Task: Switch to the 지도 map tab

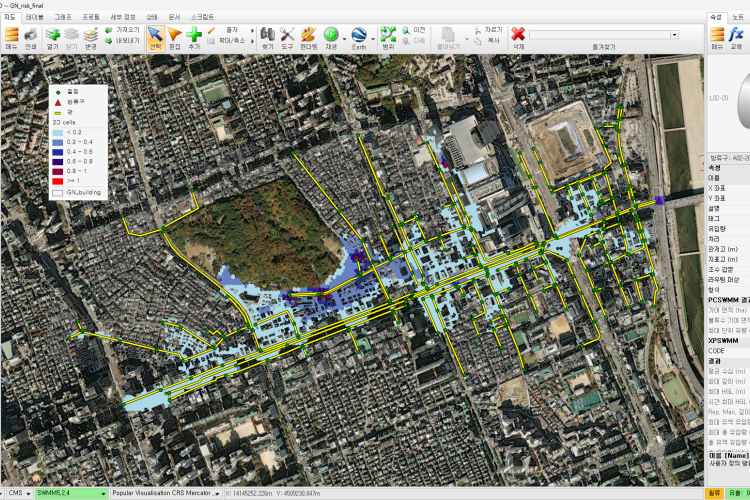Action: point(10,17)
